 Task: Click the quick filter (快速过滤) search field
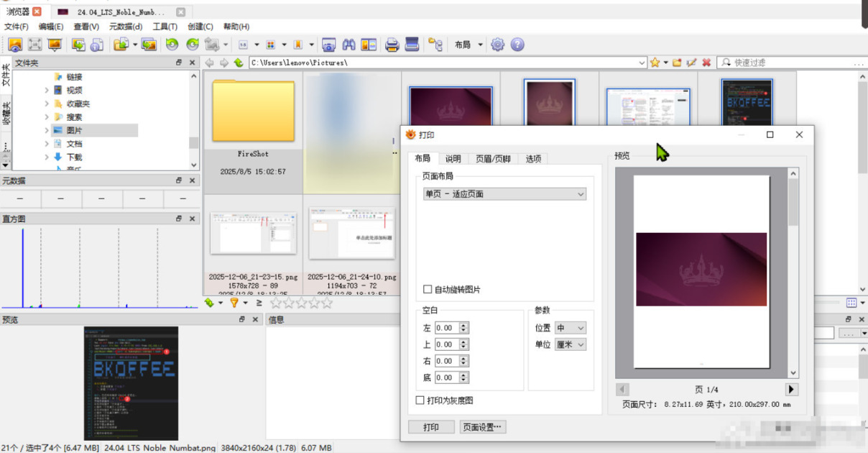coord(793,63)
